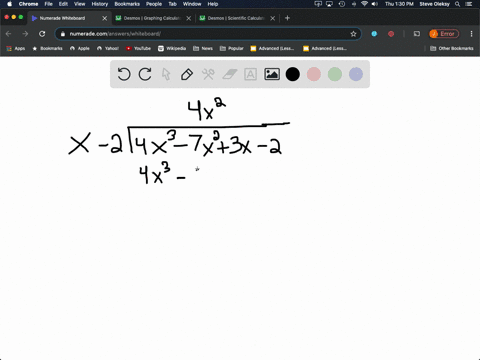The width and height of the screenshot is (480, 360).
Task: Open the Apps bookmarks shortcut
Action: click(16, 48)
